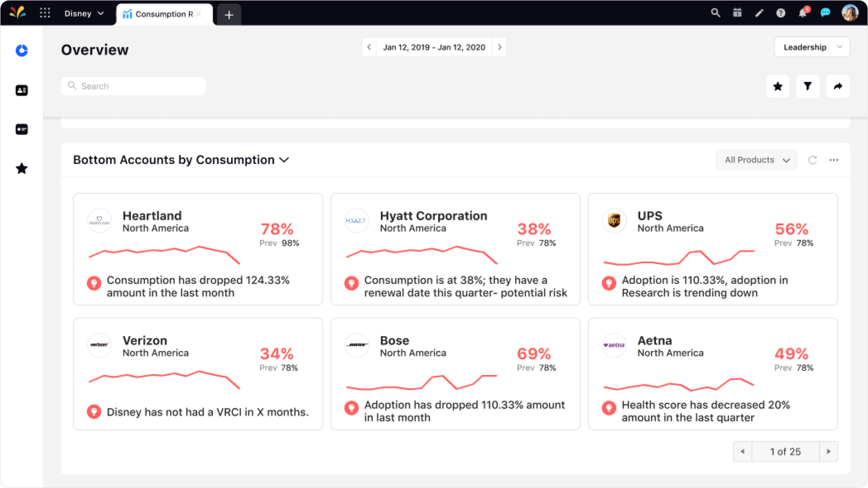Click Aetna insight lightbulb icon

pos(609,408)
